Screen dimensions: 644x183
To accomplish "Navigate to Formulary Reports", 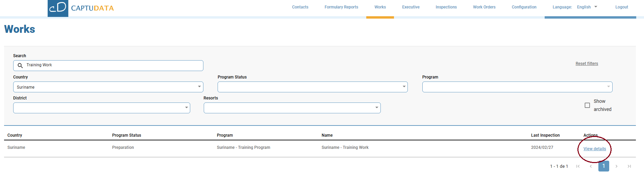I will (x=341, y=7).
